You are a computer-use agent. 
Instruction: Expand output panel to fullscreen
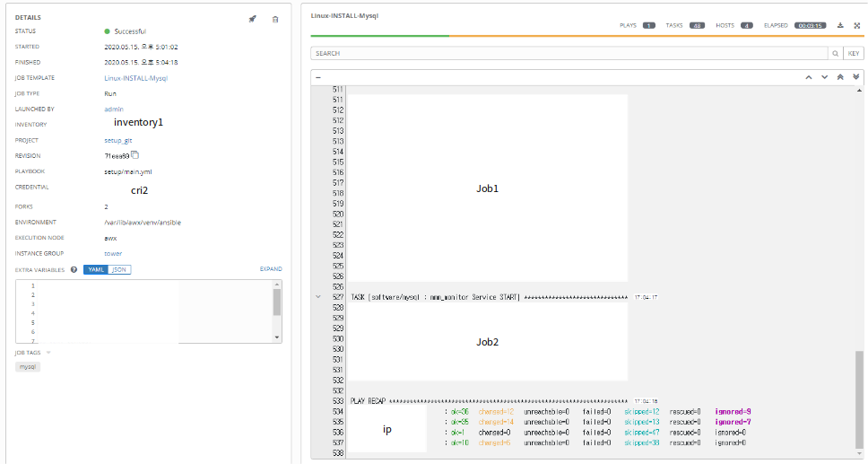click(857, 25)
